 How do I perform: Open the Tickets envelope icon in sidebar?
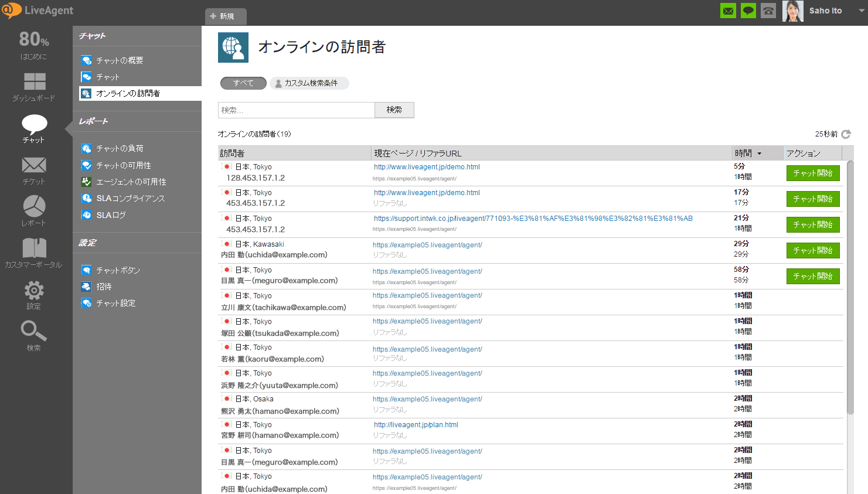pyautogui.click(x=34, y=166)
